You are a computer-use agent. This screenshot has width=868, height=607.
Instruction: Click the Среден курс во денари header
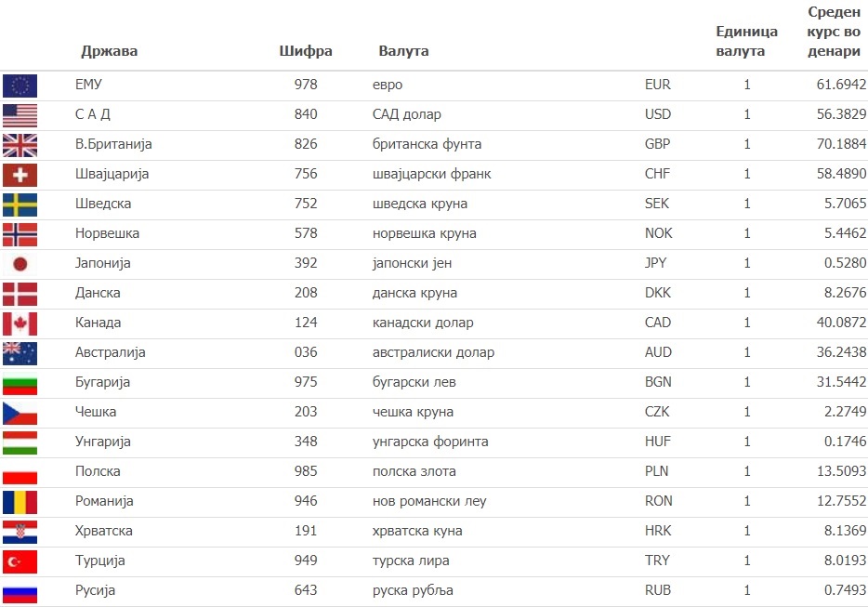click(x=834, y=32)
